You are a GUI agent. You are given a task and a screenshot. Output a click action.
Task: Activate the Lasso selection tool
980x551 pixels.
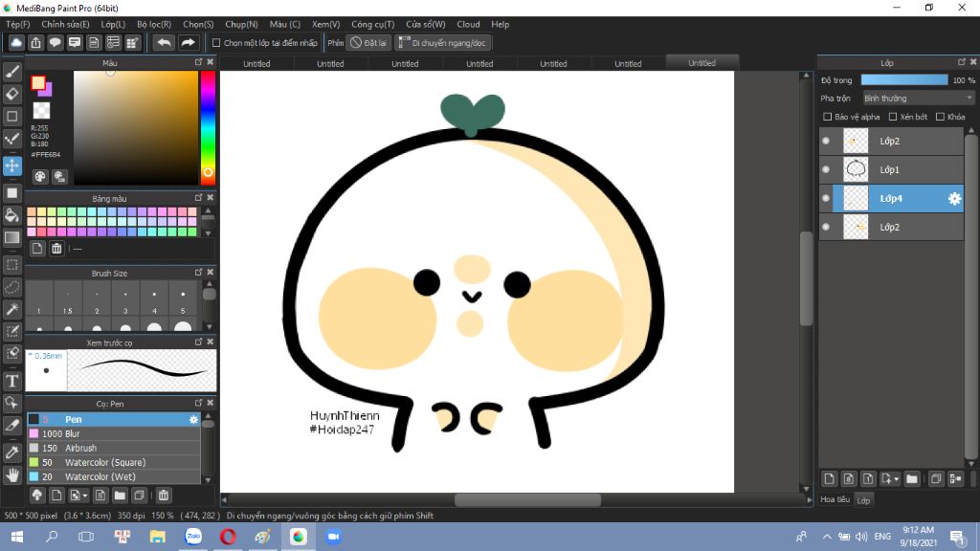tap(11, 287)
